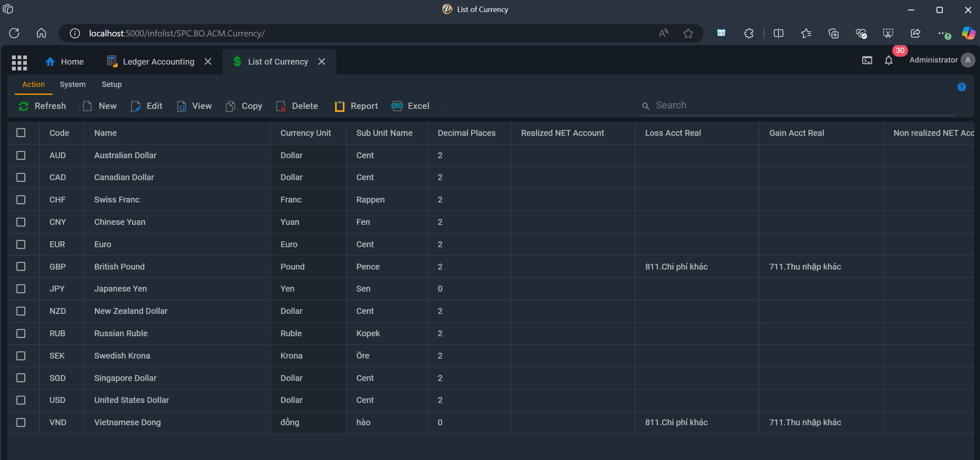Close the Ledger Accounting tab
980x460 pixels.
pyautogui.click(x=208, y=62)
